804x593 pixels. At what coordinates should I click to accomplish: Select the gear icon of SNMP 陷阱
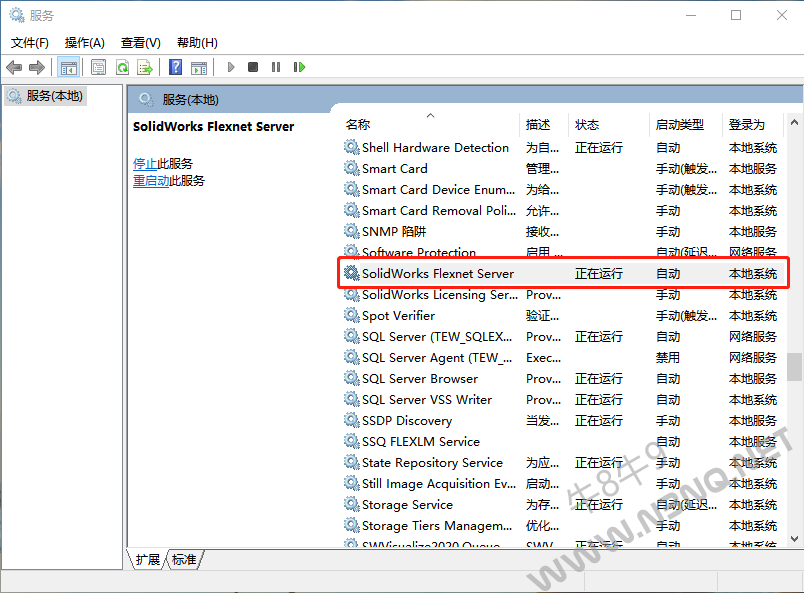351,231
